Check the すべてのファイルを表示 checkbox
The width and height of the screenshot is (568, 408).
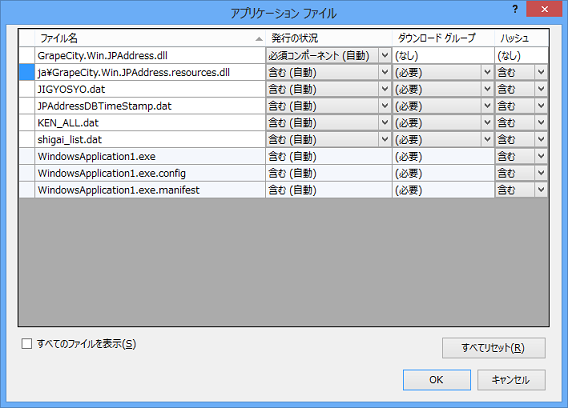(x=27, y=344)
